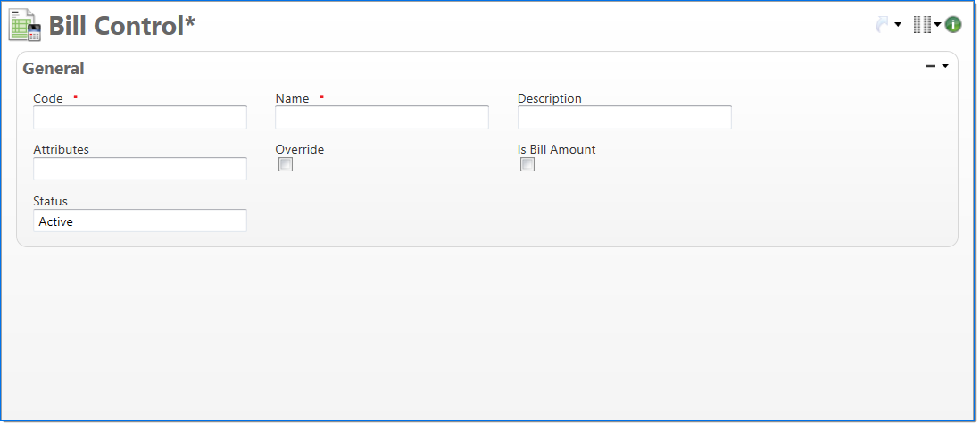Open the Status field showing Active
Image resolution: width=980 pixels, height=426 pixels.
(x=140, y=221)
